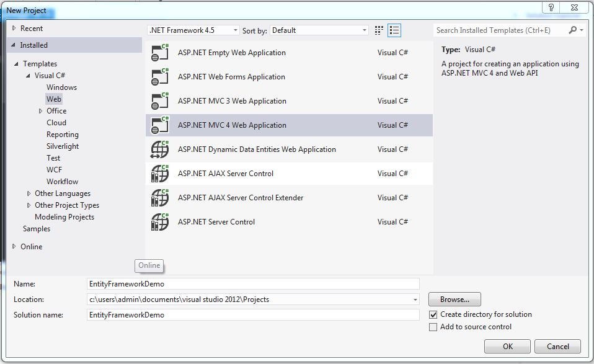This screenshot has width=594, height=364.
Task: Confirm with the OK button
Action: (x=508, y=346)
